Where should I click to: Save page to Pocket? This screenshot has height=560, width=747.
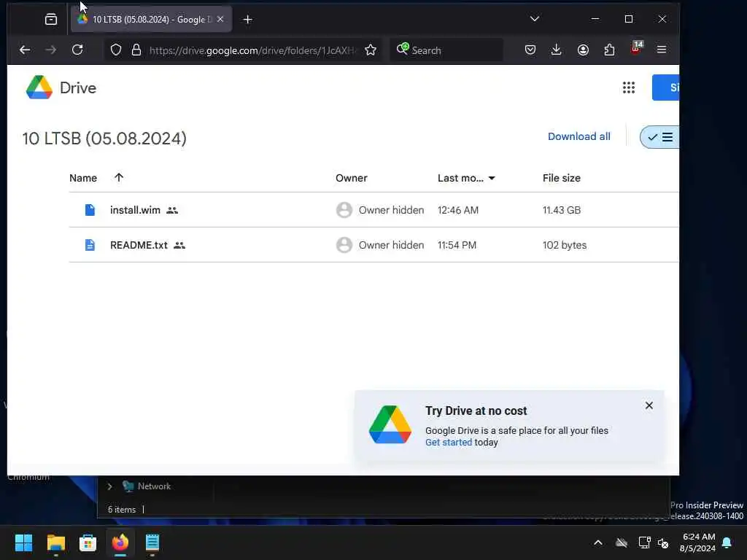(530, 50)
